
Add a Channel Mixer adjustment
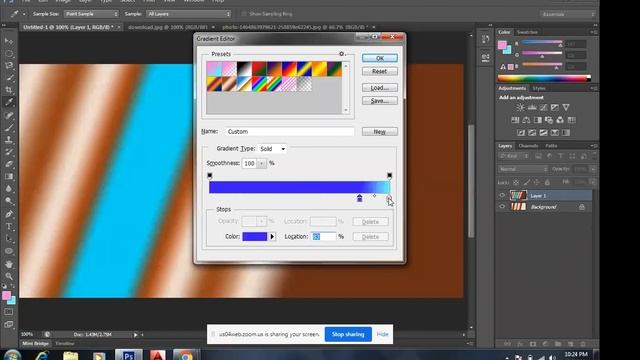coord(560,120)
